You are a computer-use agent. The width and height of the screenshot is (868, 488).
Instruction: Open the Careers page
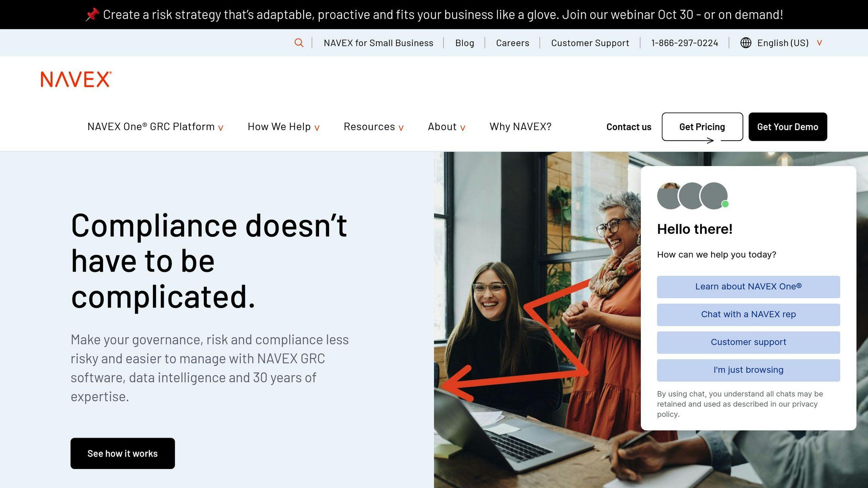(512, 43)
